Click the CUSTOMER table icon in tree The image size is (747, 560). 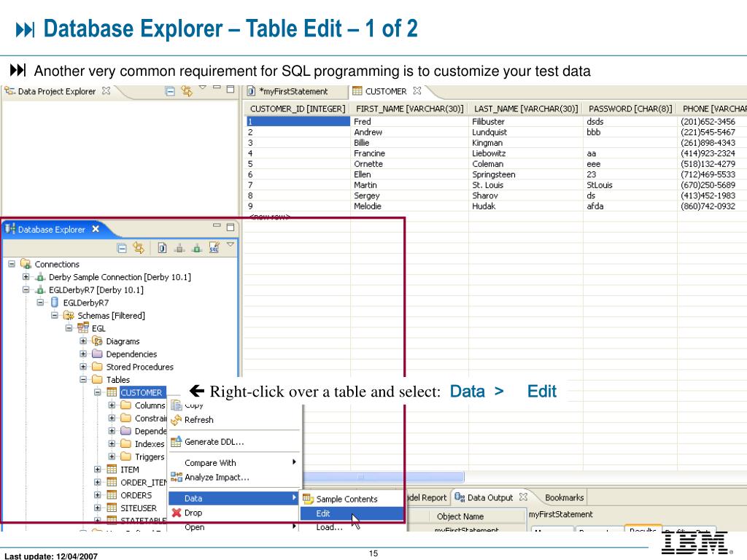112,392
